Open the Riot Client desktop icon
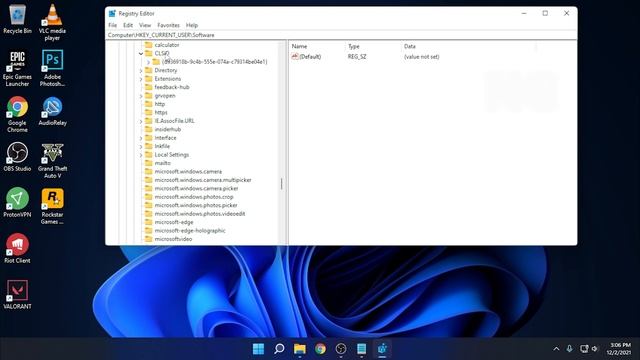The width and height of the screenshot is (640, 360). (17, 248)
